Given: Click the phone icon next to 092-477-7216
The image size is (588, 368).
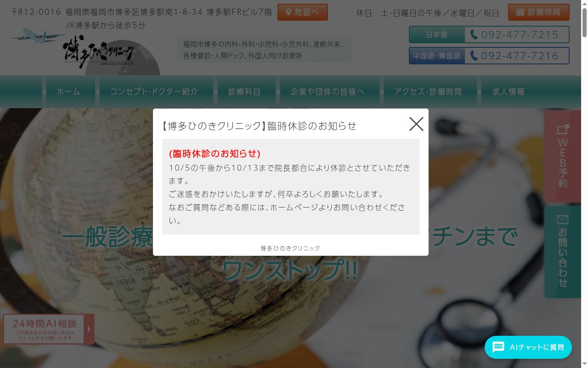Looking at the screenshot, I should click(x=474, y=56).
